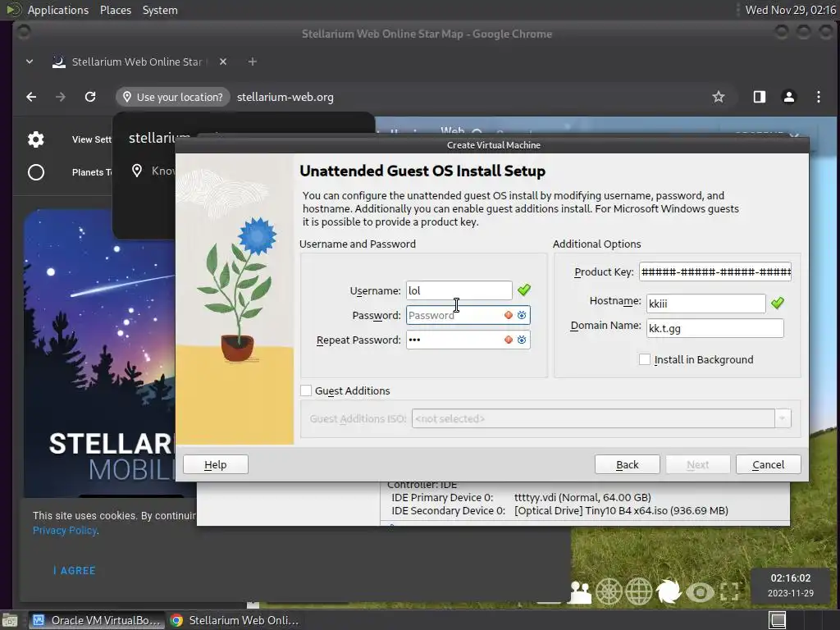Open the Privacy Policy link

point(65,531)
